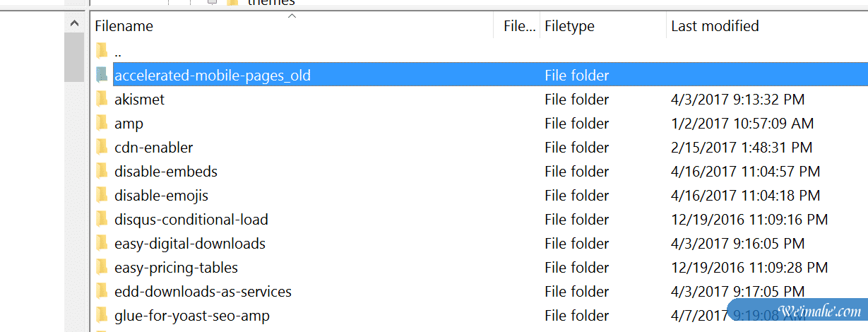
Task: Click the themes folder in tree
Action: (x=270, y=3)
